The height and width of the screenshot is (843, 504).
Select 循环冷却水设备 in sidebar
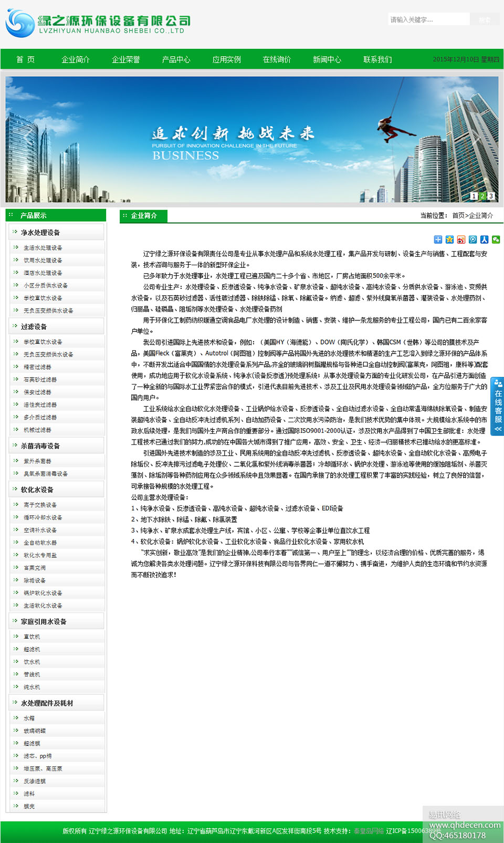click(x=43, y=517)
